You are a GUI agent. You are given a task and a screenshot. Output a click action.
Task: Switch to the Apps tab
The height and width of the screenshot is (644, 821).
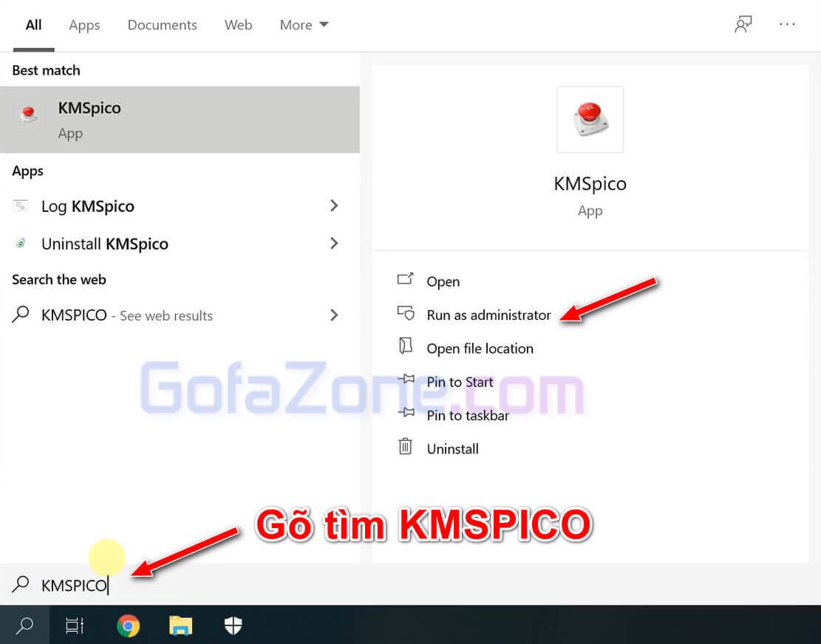click(84, 25)
